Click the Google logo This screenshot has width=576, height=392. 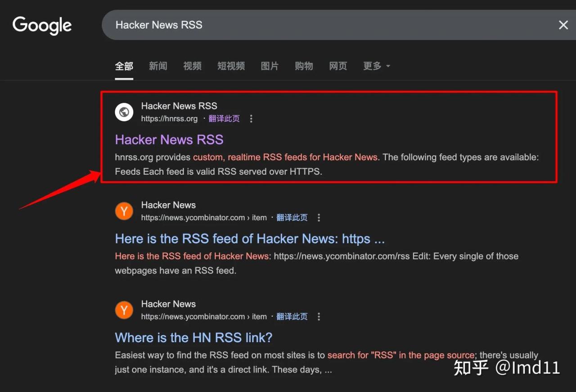point(42,26)
